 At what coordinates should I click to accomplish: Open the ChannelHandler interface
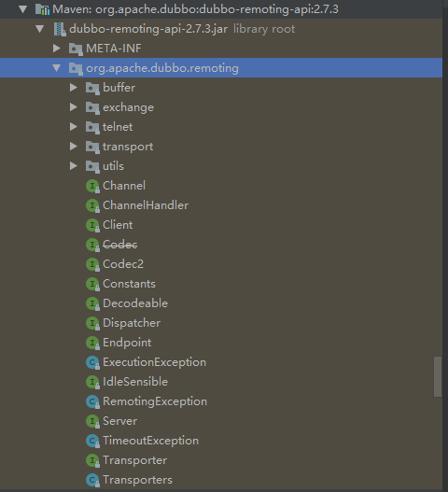[x=146, y=205]
